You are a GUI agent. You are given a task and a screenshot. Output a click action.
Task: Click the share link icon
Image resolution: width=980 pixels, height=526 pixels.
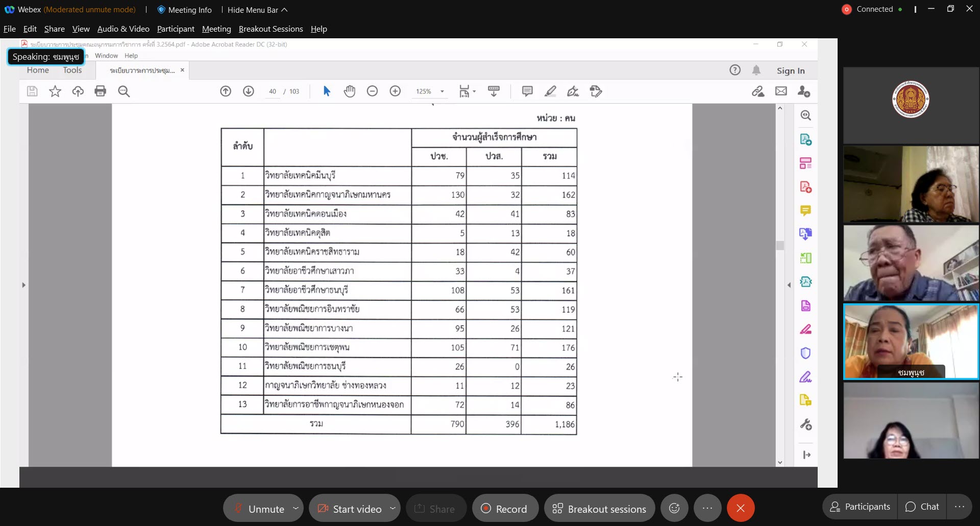point(758,91)
